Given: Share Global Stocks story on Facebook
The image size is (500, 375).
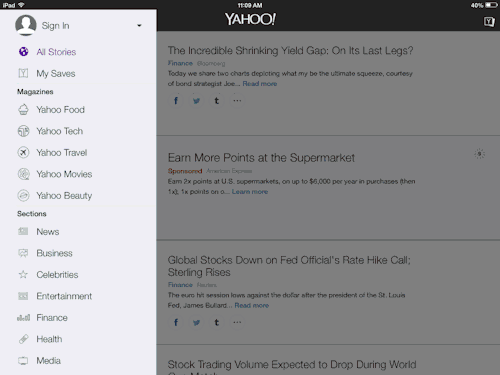Looking at the screenshot, I should (176, 322).
